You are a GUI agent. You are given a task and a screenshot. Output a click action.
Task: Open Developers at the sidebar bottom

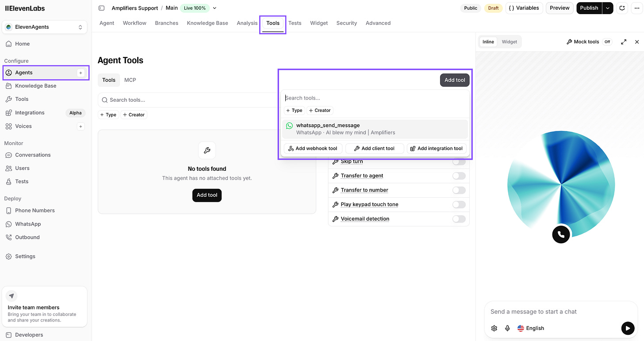[29, 335]
